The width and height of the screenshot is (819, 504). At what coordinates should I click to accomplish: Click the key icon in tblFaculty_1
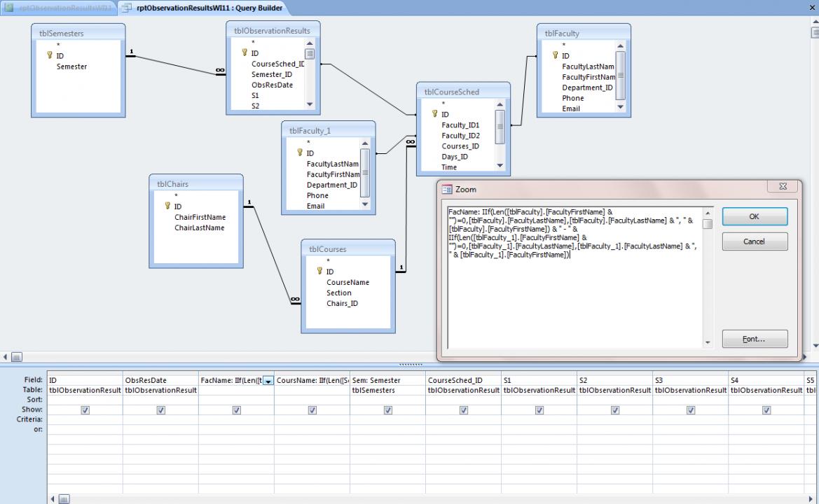click(300, 153)
